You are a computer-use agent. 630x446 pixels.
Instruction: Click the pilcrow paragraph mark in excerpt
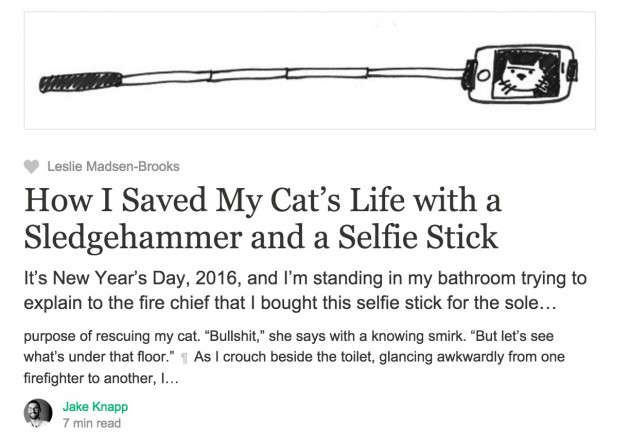click(184, 358)
